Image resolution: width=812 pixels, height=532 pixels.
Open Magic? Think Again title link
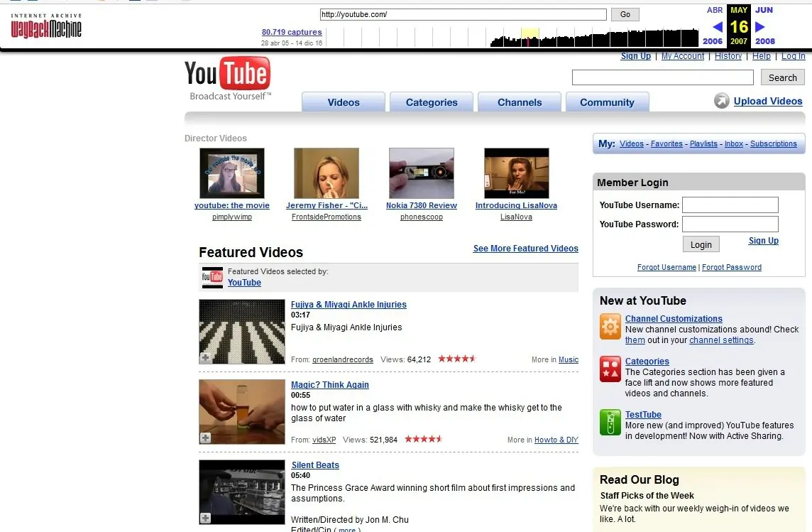coord(330,385)
